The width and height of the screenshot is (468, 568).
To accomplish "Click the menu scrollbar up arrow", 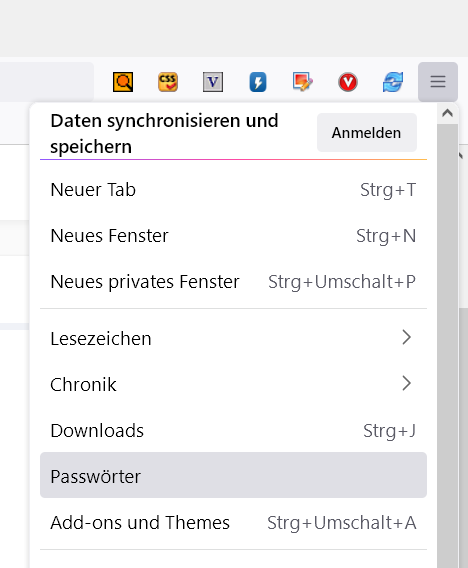I will 447,113.
